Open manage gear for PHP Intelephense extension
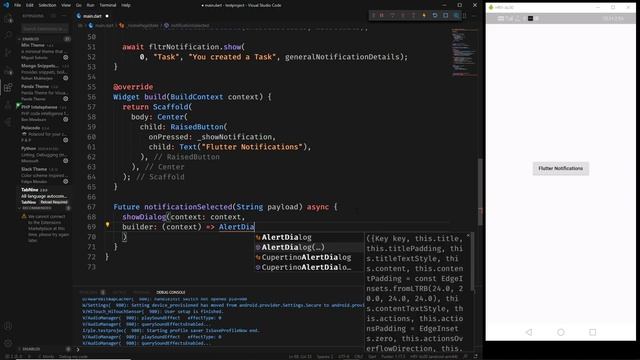The width and height of the screenshot is (640, 360). point(65,120)
